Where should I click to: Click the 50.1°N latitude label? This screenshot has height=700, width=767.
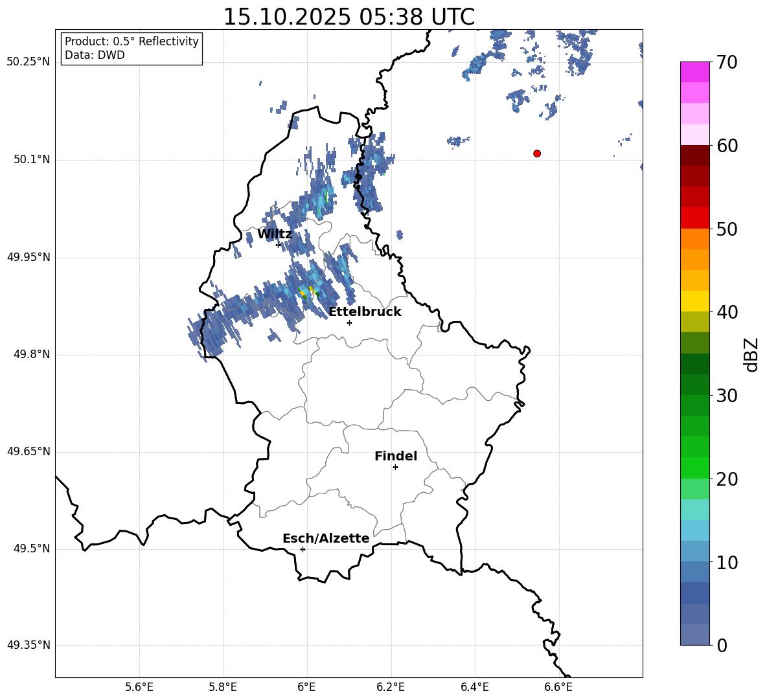coord(32,159)
